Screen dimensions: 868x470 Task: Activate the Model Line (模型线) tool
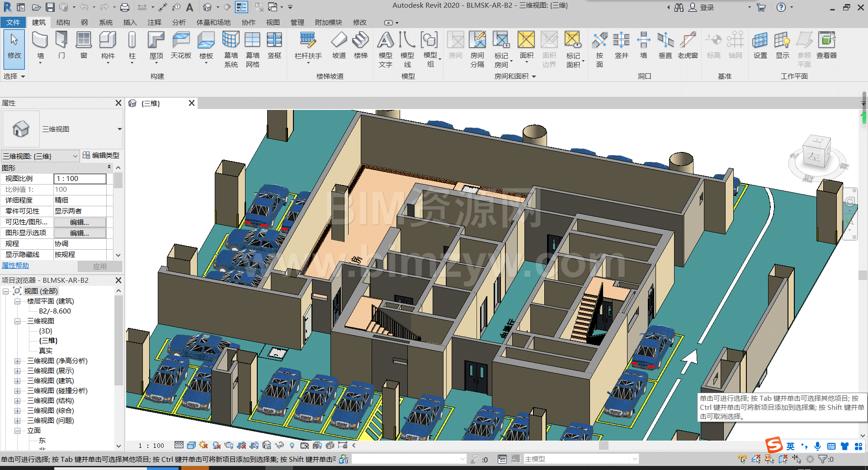(x=407, y=49)
